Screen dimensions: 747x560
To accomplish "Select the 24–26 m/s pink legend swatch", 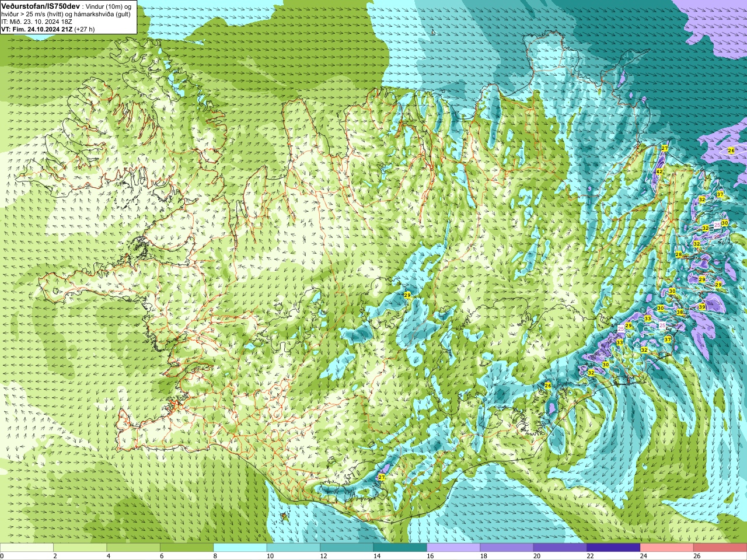I will pyautogui.click(x=667, y=548).
